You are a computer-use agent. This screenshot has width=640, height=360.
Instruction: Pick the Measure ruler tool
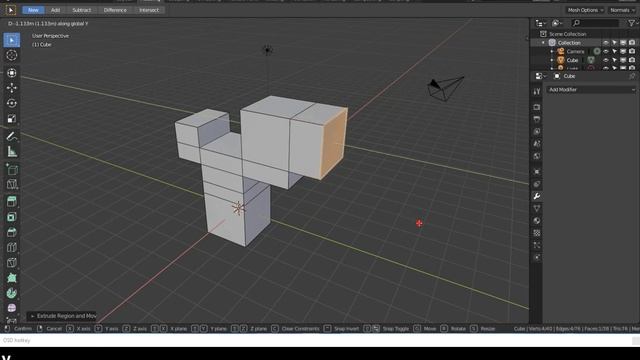[x=11, y=152]
